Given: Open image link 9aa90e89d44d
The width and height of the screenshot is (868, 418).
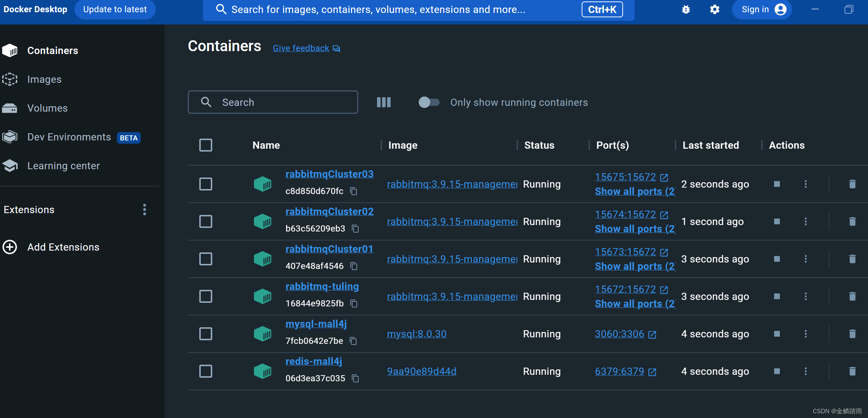Looking at the screenshot, I should tap(422, 371).
